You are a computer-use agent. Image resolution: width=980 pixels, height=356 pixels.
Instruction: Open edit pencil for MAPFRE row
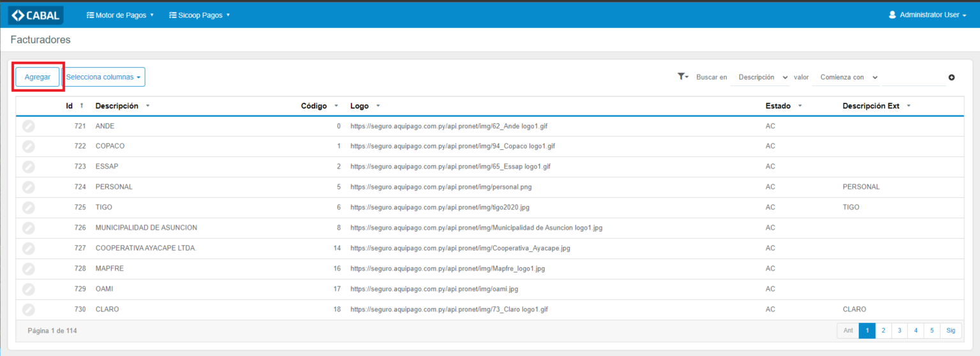[x=28, y=269]
